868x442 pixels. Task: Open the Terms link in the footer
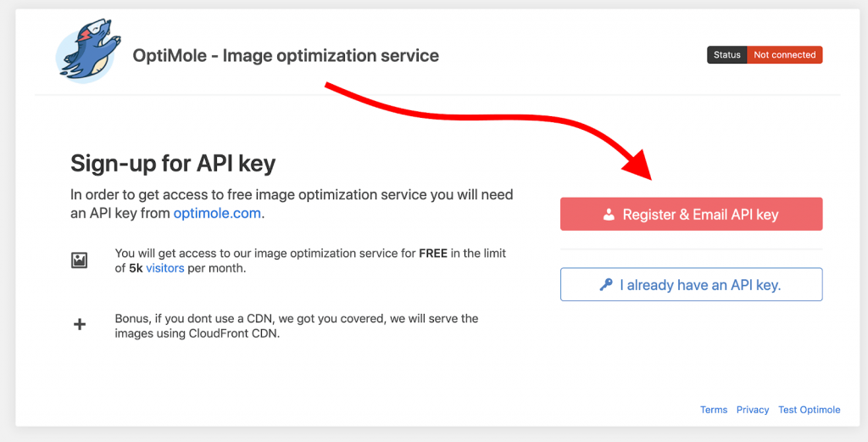tap(714, 410)
